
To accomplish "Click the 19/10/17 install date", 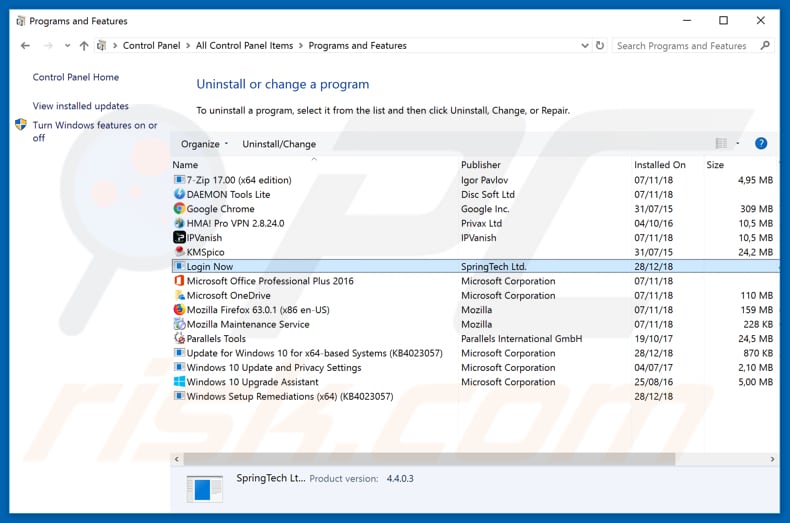I will point(653,339).
